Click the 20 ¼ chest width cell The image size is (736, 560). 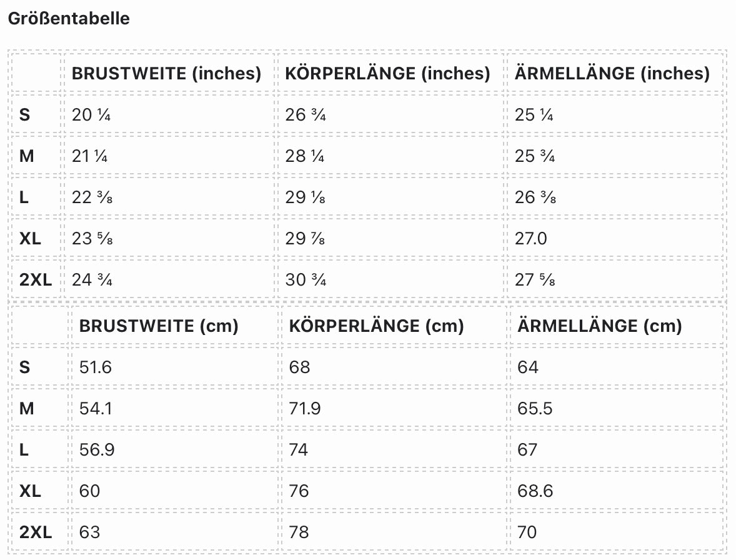coord(91,115)
